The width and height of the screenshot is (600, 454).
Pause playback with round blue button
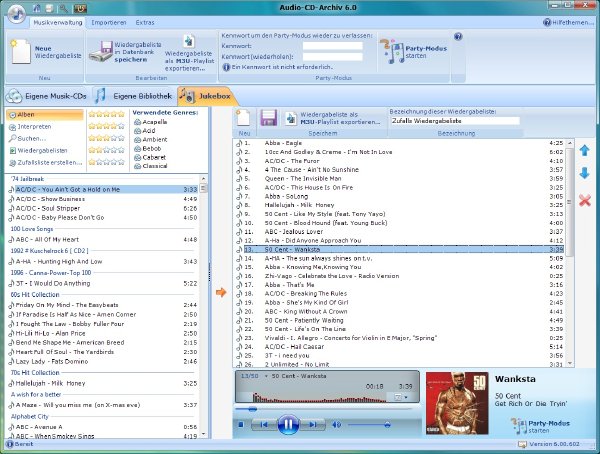pyautogui.click(x=289, y=424)
